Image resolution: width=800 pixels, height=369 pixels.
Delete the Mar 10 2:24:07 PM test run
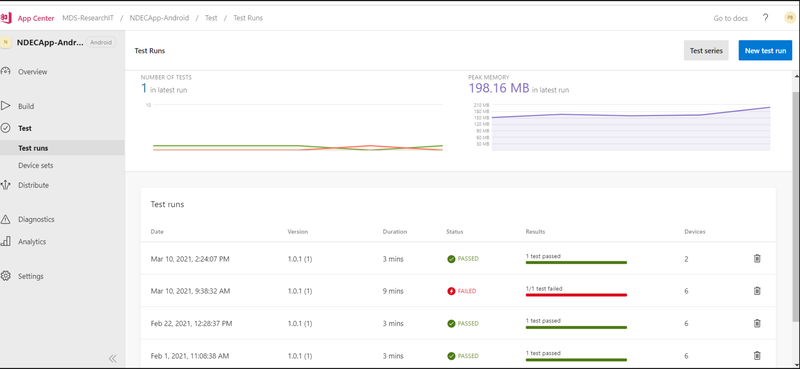click(757, 259)
